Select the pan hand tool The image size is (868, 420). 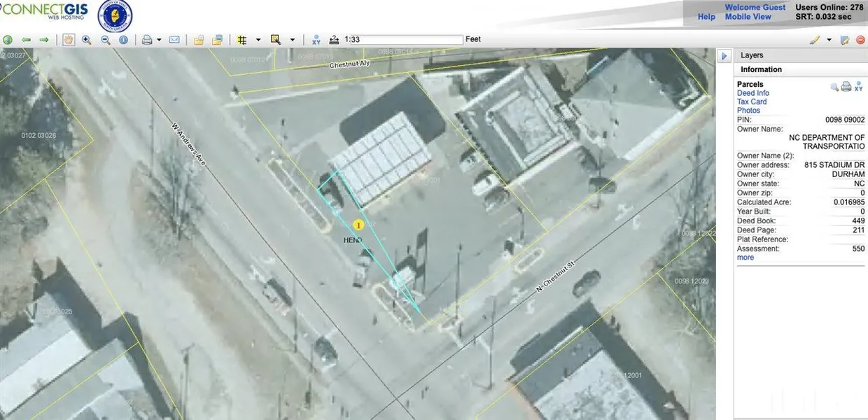pyautogui.click(x=69, y=40)
